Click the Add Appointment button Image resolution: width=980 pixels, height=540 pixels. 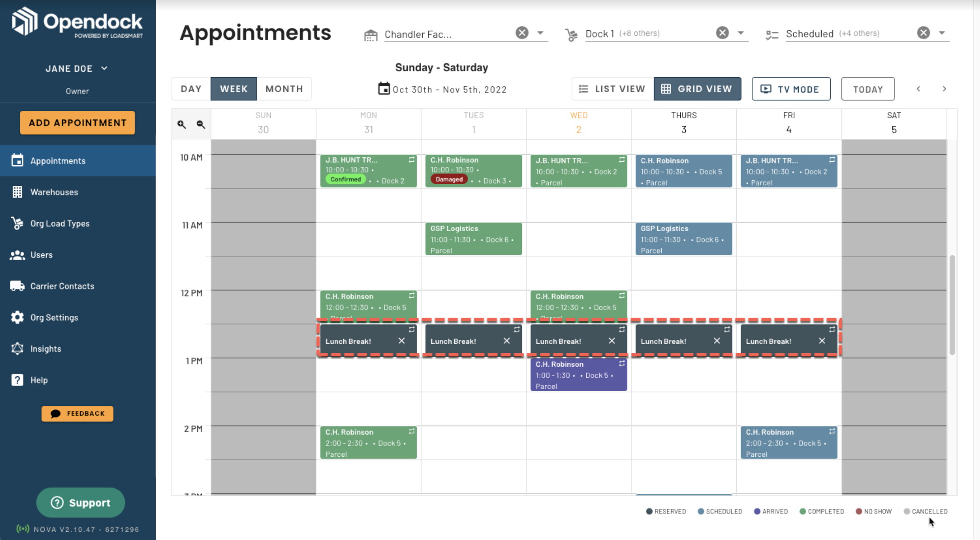pyautogui.click(x=77, y=122)
